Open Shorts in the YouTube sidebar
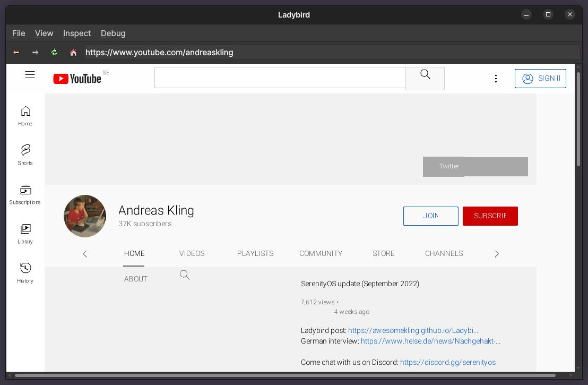Image resolution: width=588 pixels, height=385 pixels. [25, 155]
